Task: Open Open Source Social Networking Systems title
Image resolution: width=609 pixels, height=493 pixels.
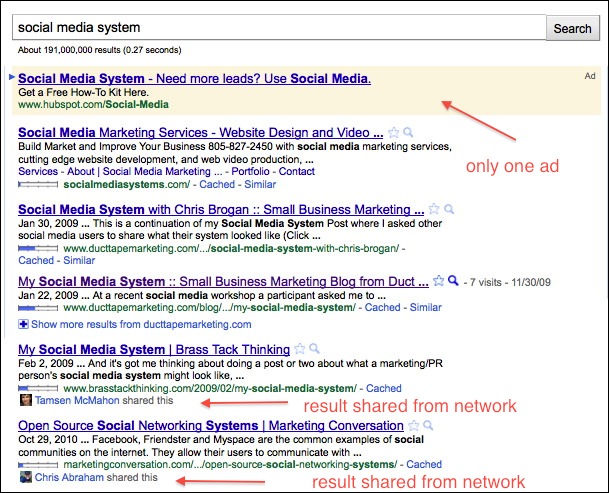Action: pos(211,425)
